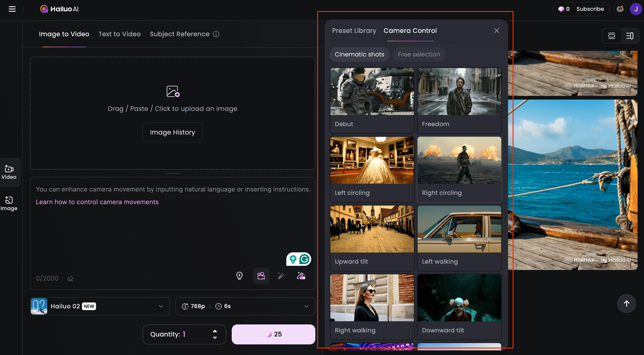Image resolution: width=644 pixels, height=355 pixels.
Task: Open the credits balance showing 0
Action: 564,9
